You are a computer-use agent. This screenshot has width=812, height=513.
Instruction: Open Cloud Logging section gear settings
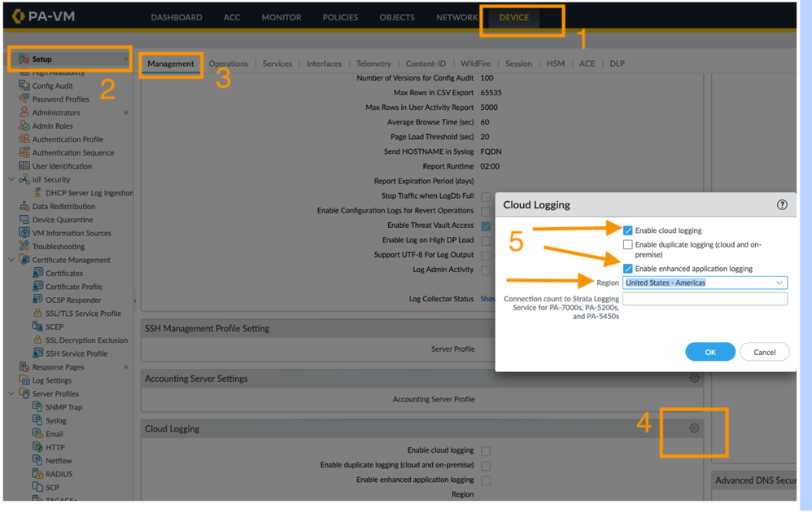[x=694, y=428]
